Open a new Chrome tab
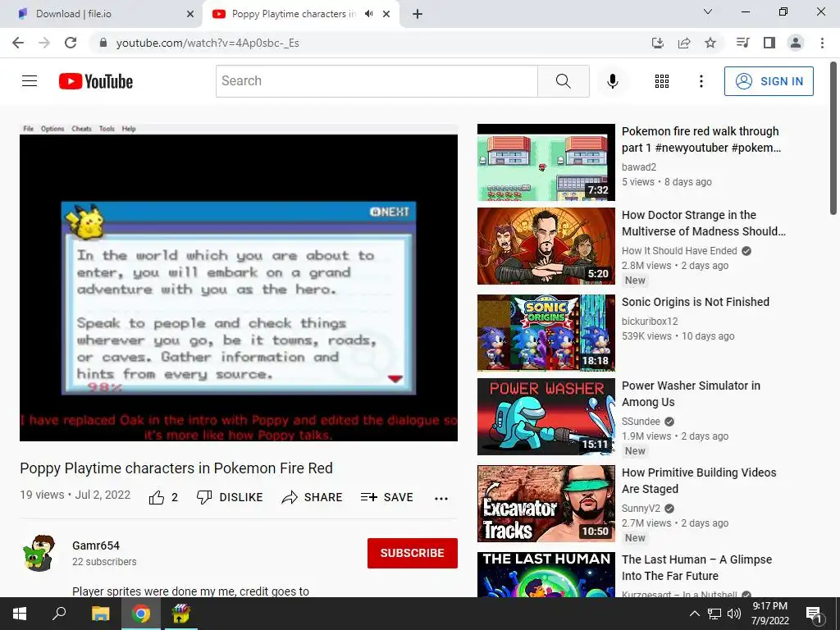Screen dimensions: 840x630 (x=418, y=14)
